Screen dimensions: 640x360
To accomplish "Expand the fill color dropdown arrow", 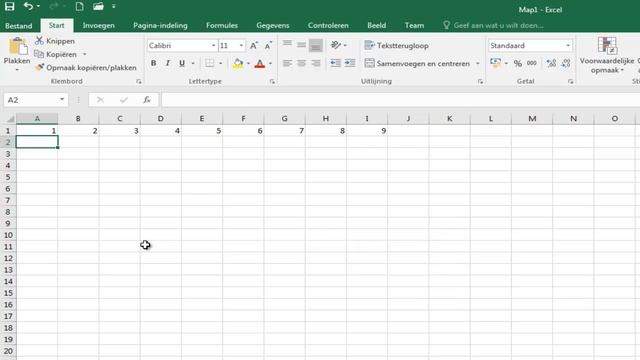I will pyautogui.click(x=248, y=63).
